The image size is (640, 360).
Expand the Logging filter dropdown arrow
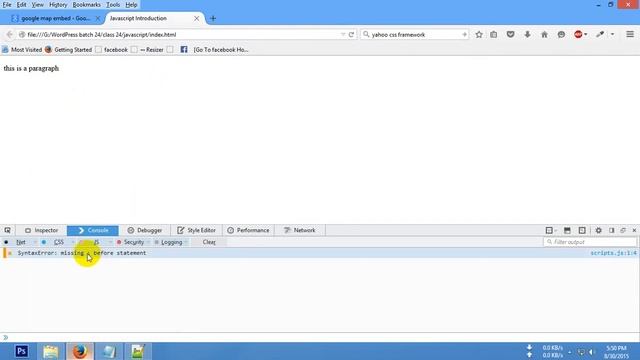tap(186, 242)
